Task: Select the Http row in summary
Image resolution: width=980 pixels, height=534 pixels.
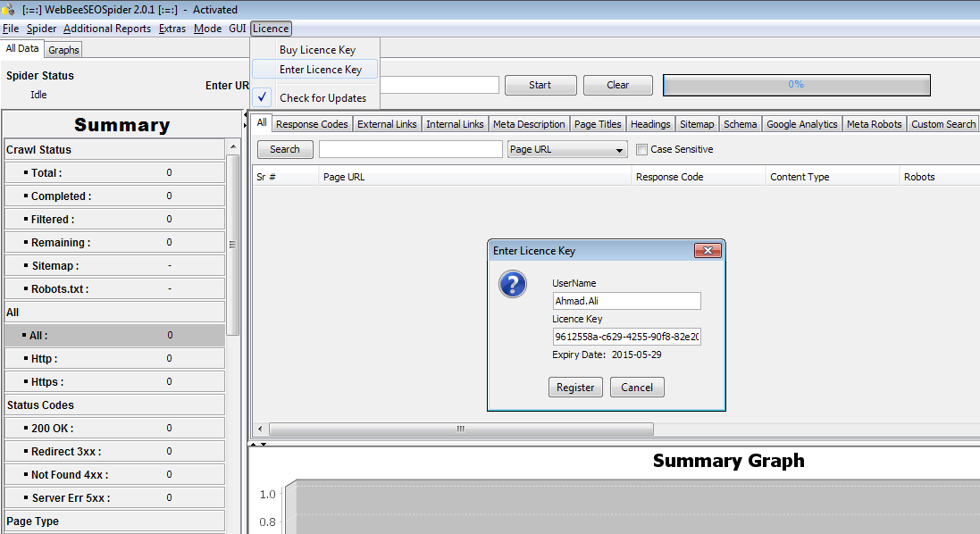Action: coord(114,358)
